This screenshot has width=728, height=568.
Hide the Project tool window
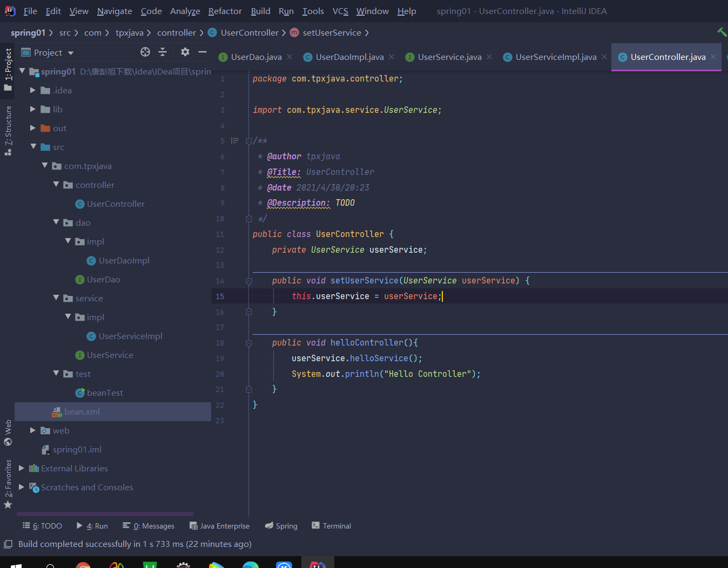click(203, 52)
